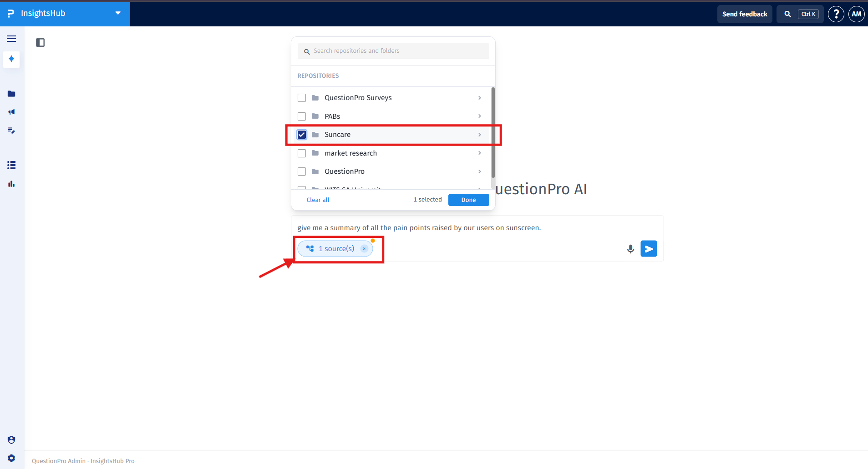Expand the QuestionPro repository chevron

(479, 171)
